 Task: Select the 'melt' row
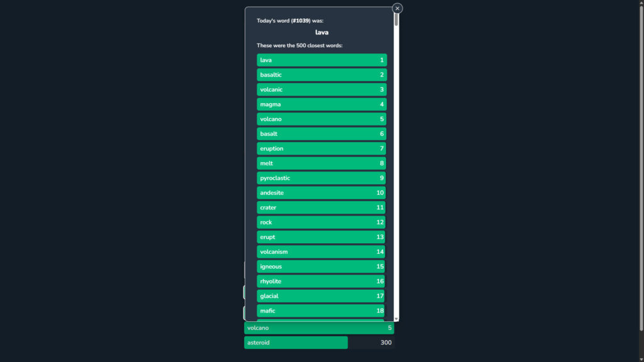321,163
